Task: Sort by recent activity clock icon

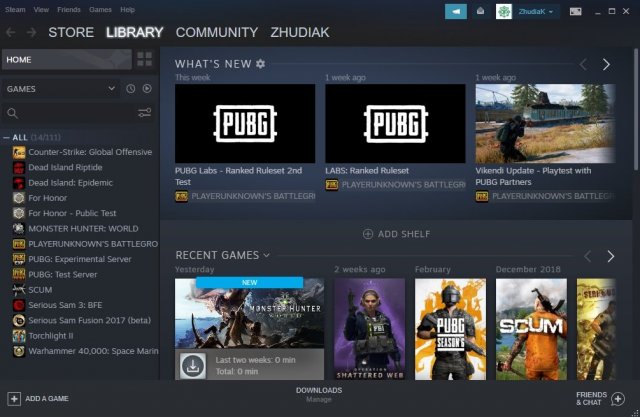Action: tap(131, 89)
